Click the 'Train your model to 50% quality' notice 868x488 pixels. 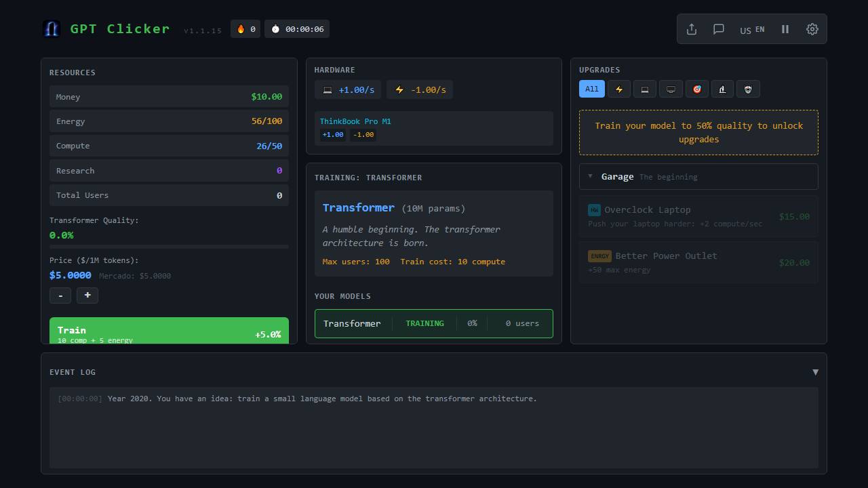tap(698, 133)
